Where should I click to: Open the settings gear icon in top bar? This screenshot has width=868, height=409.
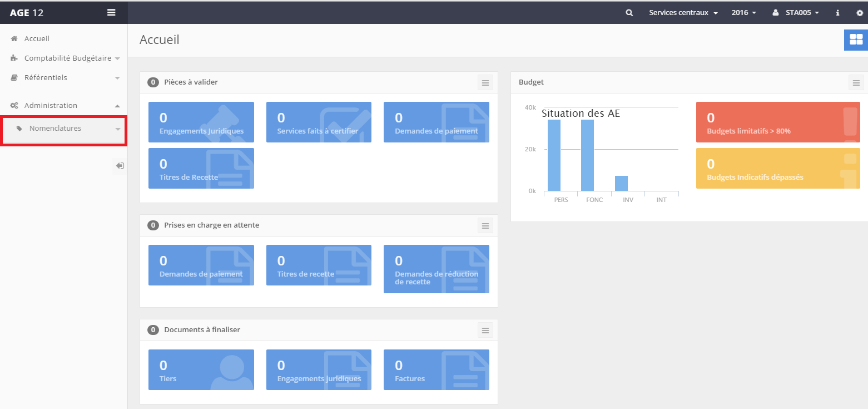point(859,13)
